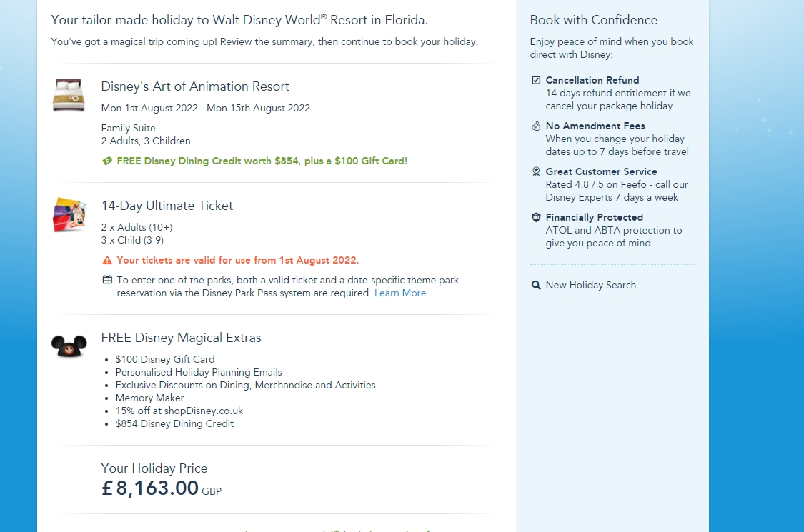
Task: Click the shield icon beside Financially Protected
Action: [537, 217]
